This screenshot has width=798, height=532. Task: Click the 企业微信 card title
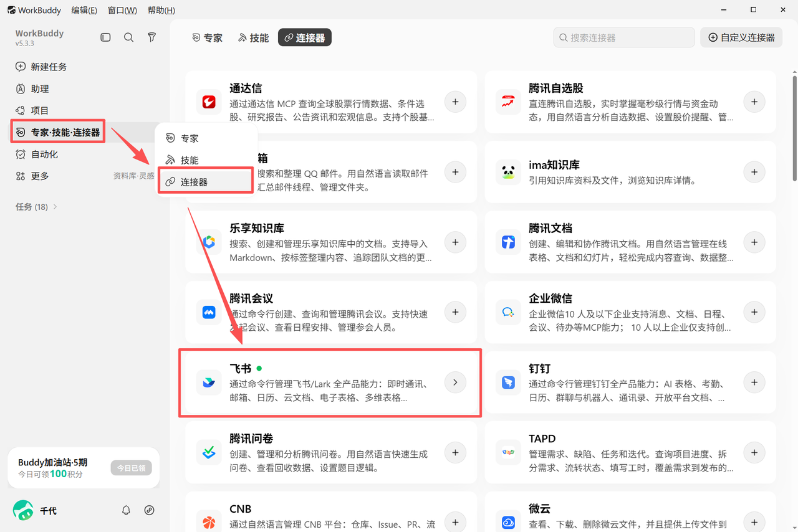[x=550, y=298]
